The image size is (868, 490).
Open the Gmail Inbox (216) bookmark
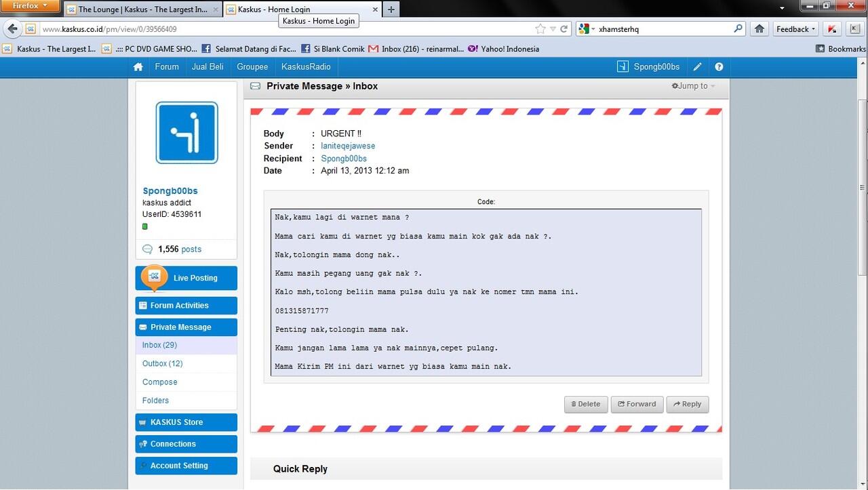(x=416, y=49)
